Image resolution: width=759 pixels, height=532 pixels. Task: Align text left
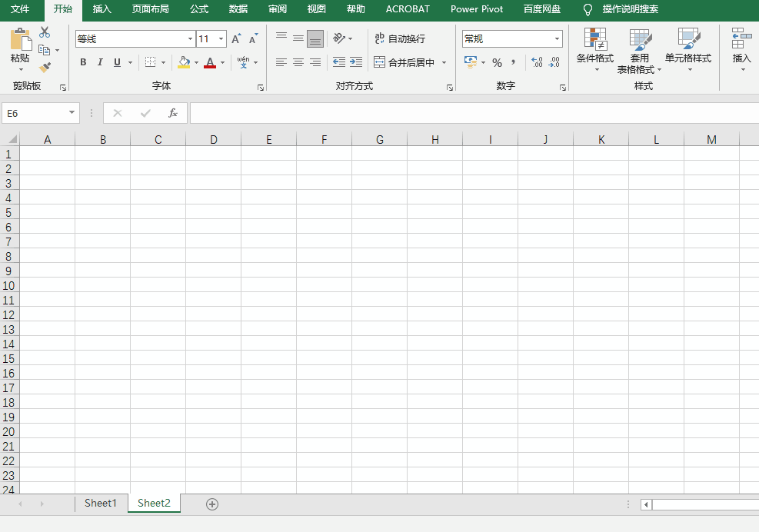tap(281, 62)
